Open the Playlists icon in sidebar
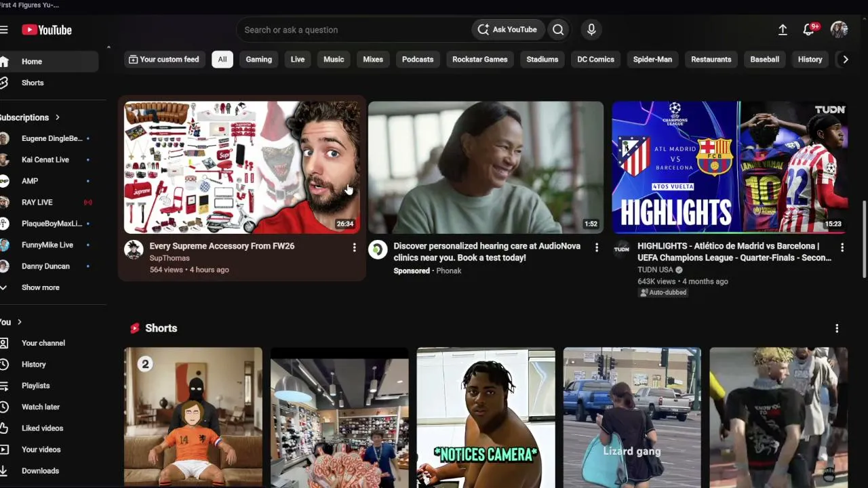 tap(4, 386)
